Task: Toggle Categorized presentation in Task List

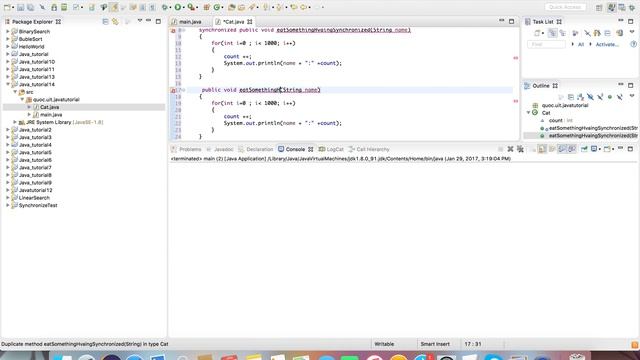Action: tap(553, 33)
